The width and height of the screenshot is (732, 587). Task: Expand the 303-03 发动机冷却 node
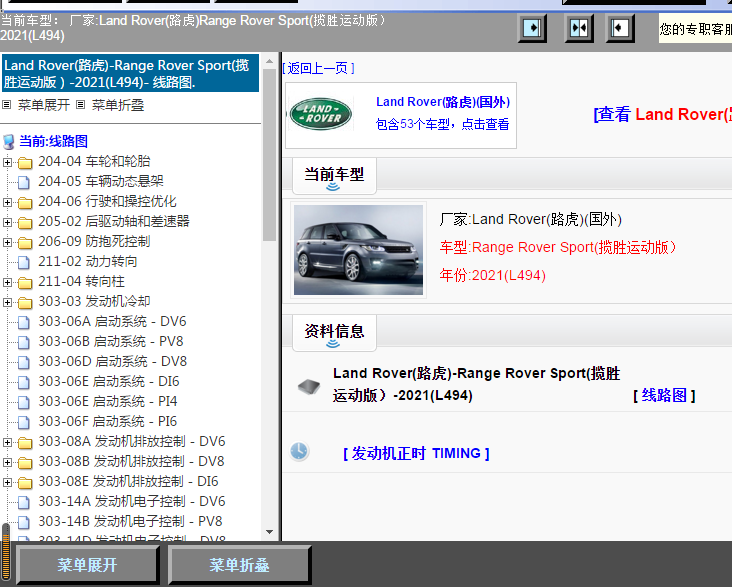[7, 303]
